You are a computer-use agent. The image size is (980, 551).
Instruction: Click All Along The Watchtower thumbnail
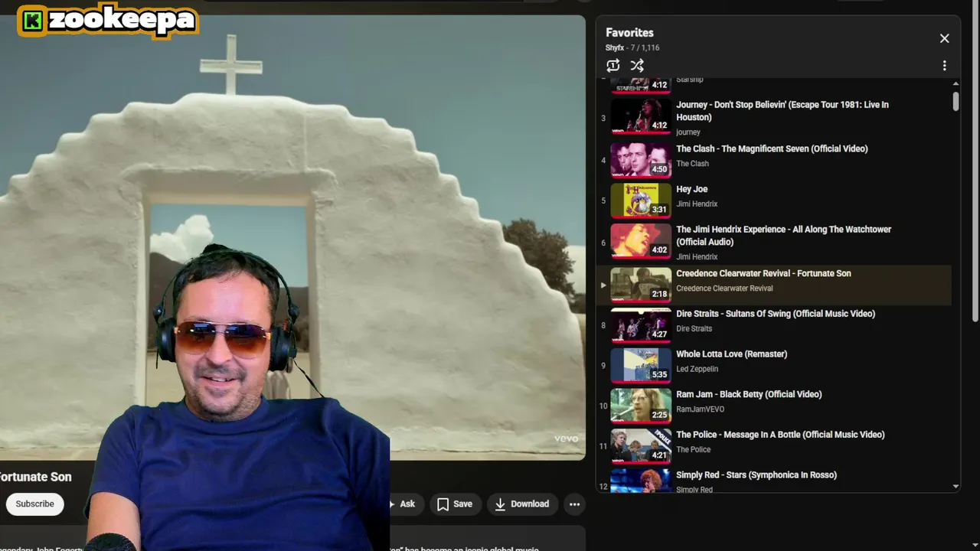click(641, 240)
